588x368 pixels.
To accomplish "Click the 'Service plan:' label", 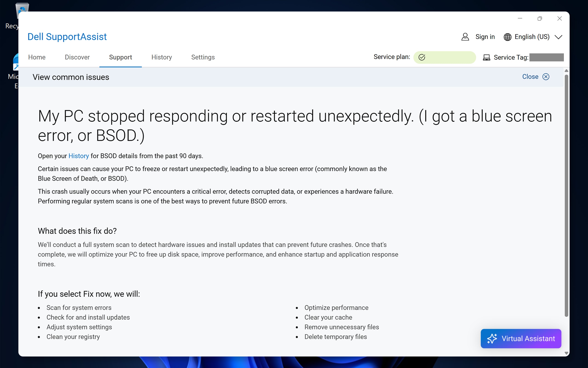I will pyautogui.click(x=392, y=57).
